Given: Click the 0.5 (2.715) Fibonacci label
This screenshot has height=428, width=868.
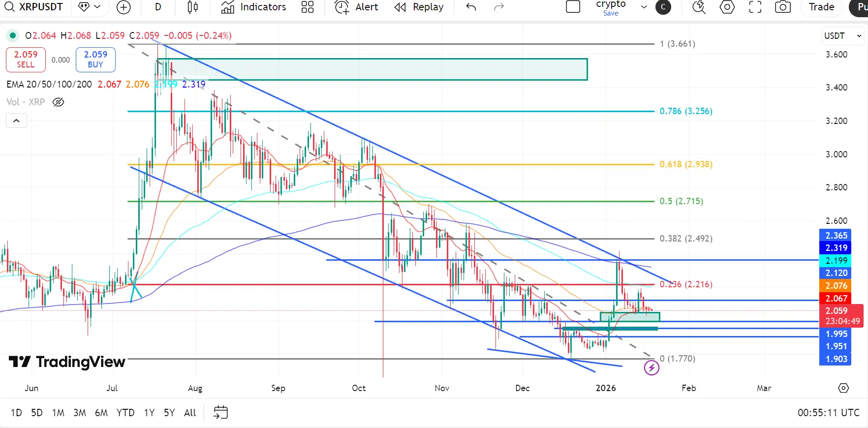Looking at the screenshot, I should [x=682, y=201].
